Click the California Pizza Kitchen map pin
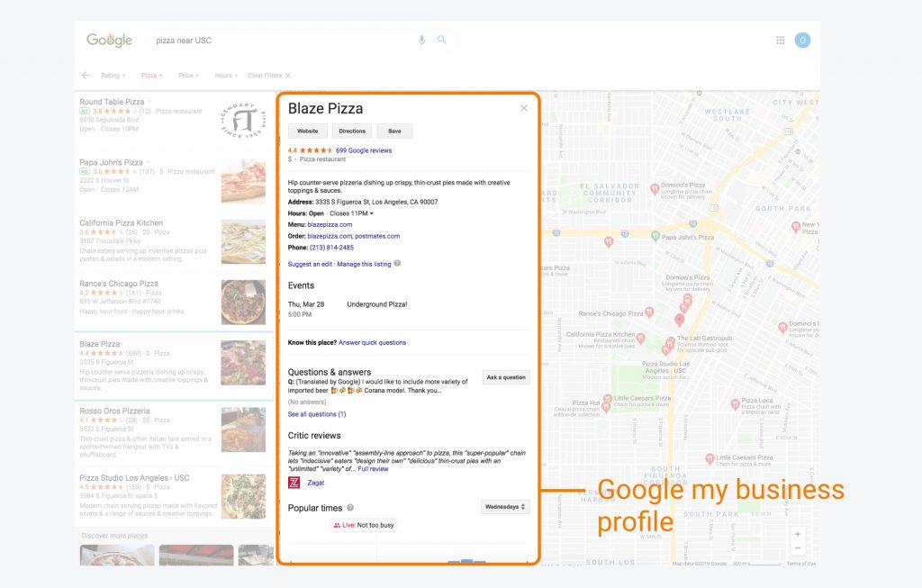 coord(641,338)
